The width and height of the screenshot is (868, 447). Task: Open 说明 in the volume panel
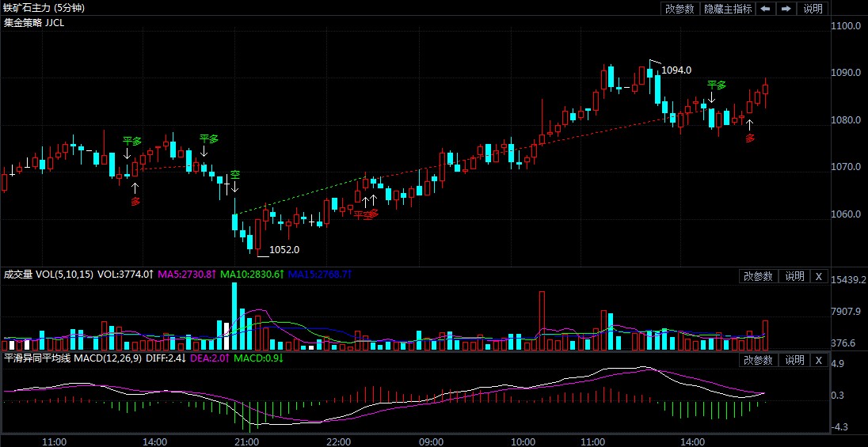coord(794,277)
